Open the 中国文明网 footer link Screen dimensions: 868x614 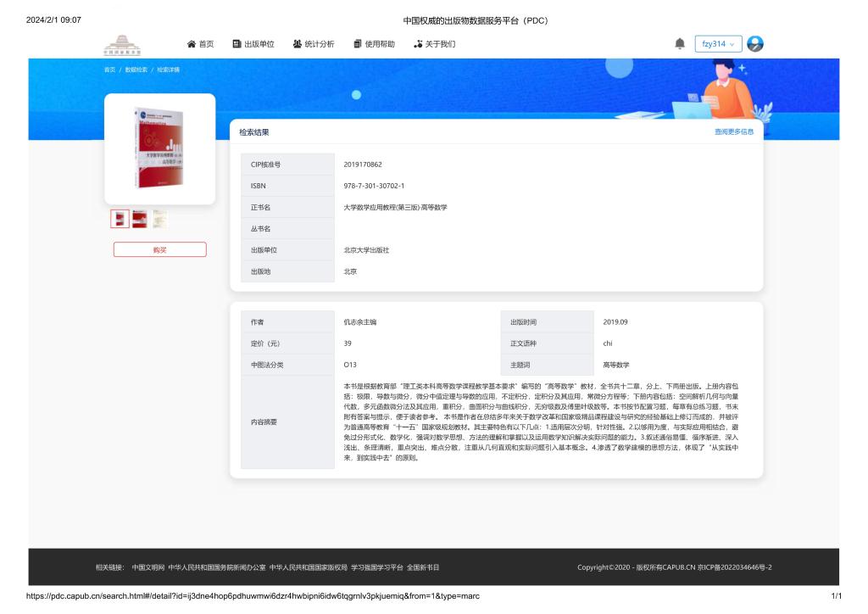pyautogui.click(x=148, y=567)
